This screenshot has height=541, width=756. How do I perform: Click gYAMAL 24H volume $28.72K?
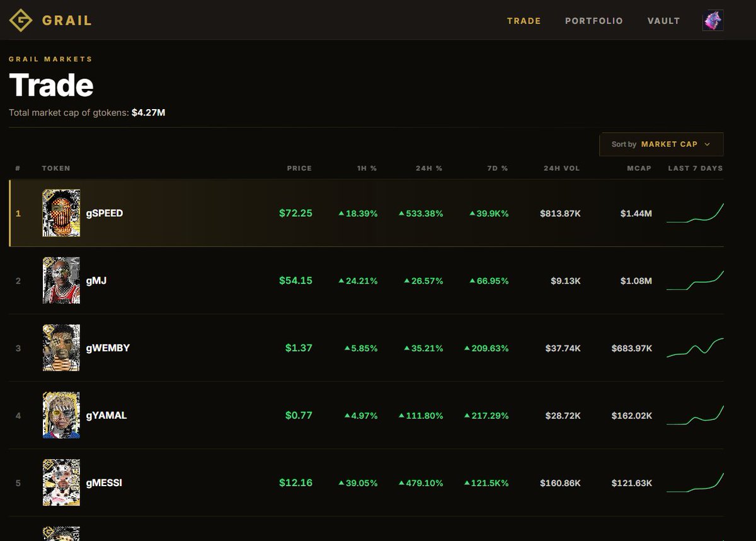click(563, 416)
